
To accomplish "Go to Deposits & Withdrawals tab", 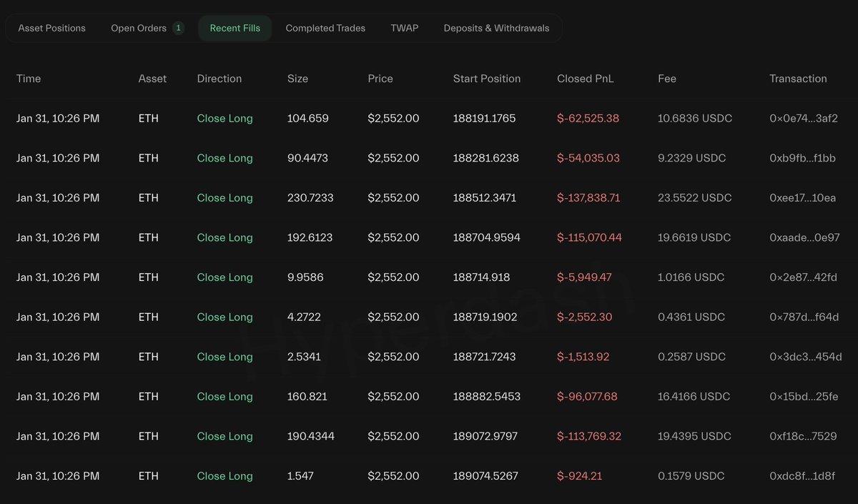I will pos(496,29).
